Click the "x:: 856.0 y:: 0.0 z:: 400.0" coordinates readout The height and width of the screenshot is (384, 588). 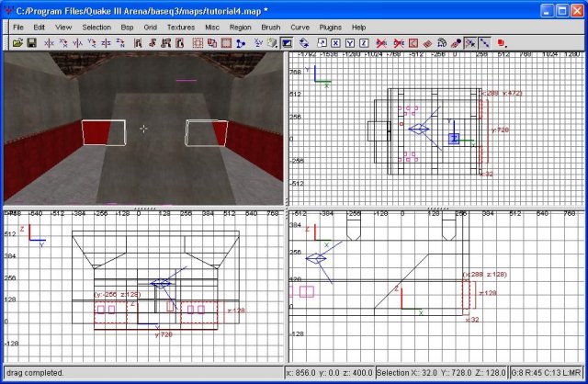[329, 373]
